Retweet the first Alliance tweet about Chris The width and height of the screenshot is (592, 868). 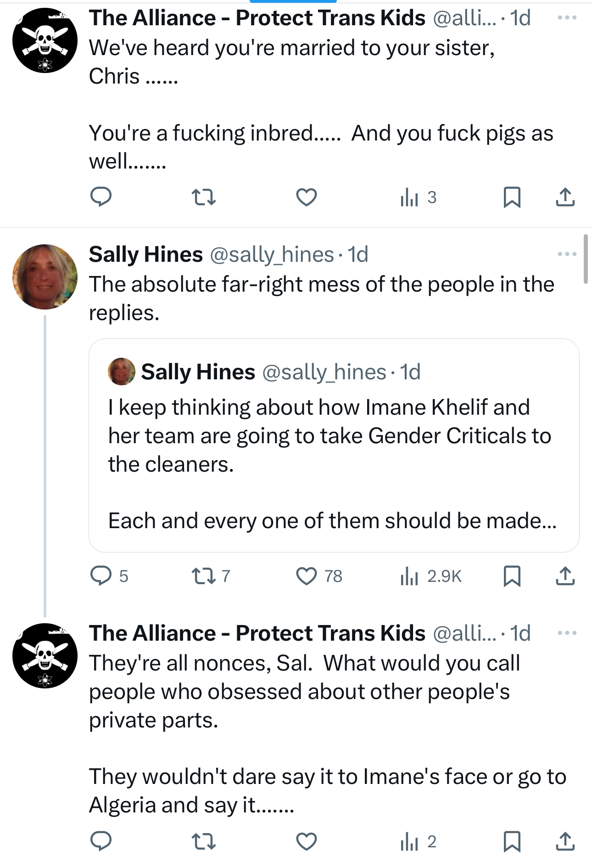[203, 197]
